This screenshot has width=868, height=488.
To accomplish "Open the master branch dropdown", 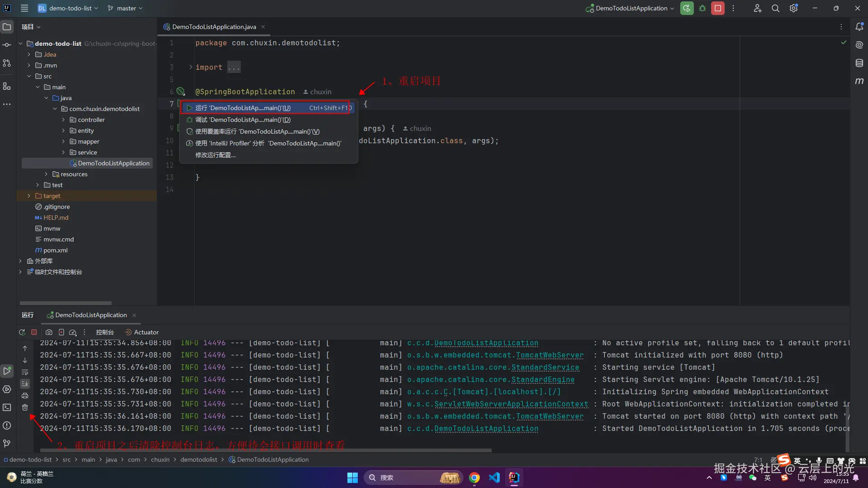I will pyautogui.click(x=125, y=8).
